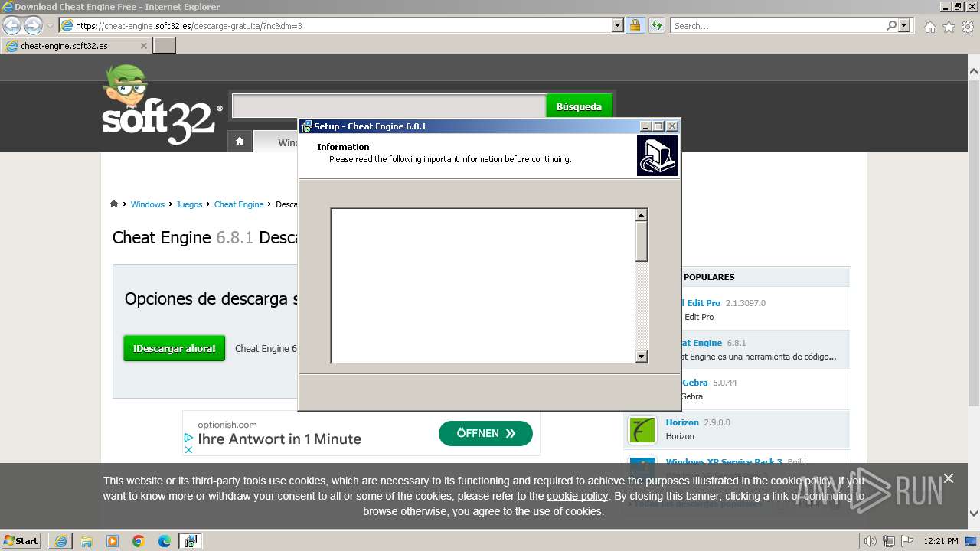Dismiss the cookie banner with X
980x551 pixels.
point(949,478)
